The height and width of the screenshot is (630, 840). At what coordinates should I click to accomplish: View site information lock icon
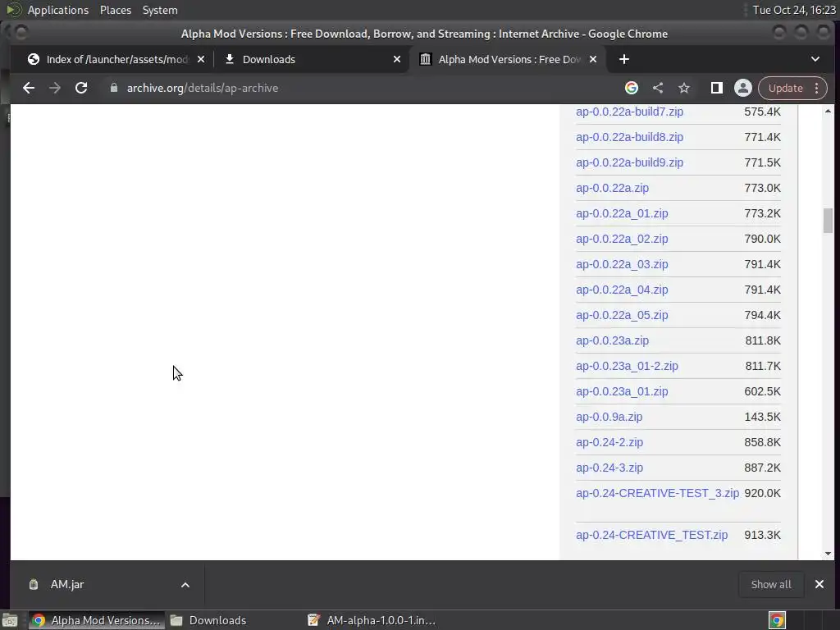pyautogui.click(x=113, y=88)
